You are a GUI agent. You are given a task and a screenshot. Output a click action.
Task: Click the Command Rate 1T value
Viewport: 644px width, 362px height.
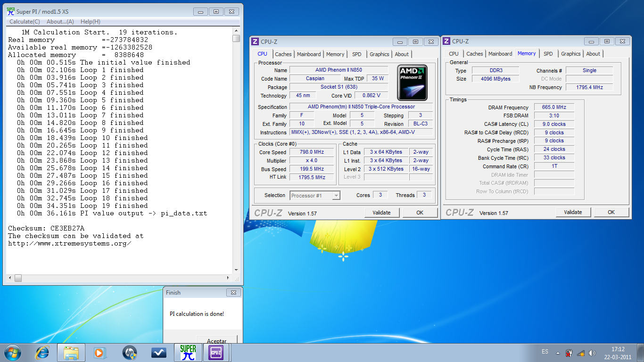[554, 166]
